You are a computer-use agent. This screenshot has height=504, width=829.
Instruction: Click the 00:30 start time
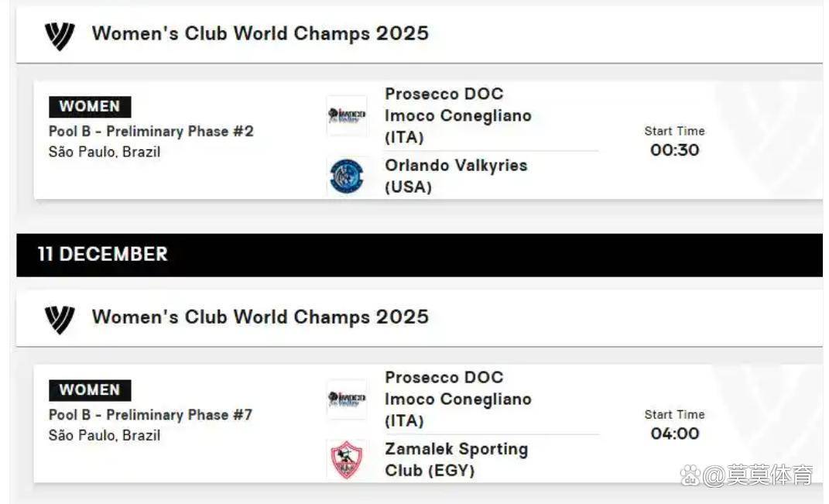click(674, 150)
